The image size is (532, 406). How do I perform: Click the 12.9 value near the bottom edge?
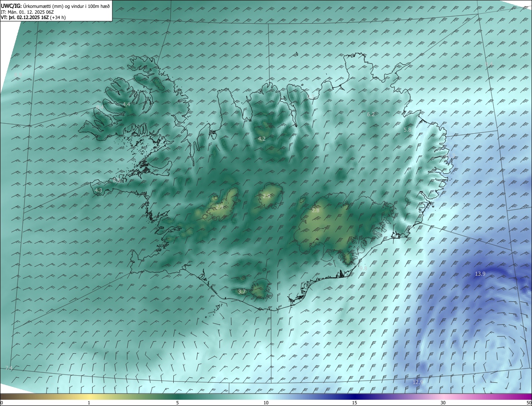pos(418,382)
